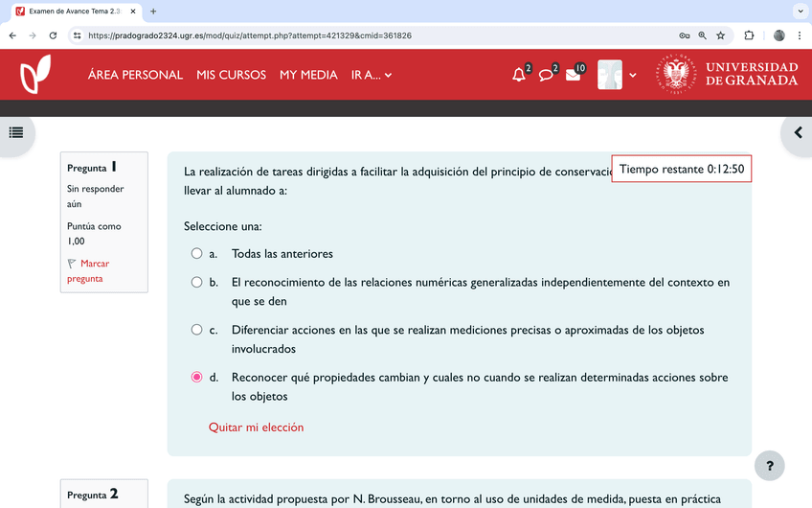Open browser extensions puzzle icon
The height and width of the screenshot is (508, 812).
coord(749,35)
